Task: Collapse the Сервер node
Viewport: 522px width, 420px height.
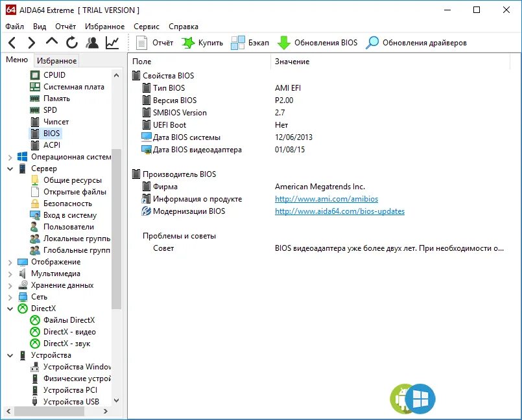Action: coord(10,169)
